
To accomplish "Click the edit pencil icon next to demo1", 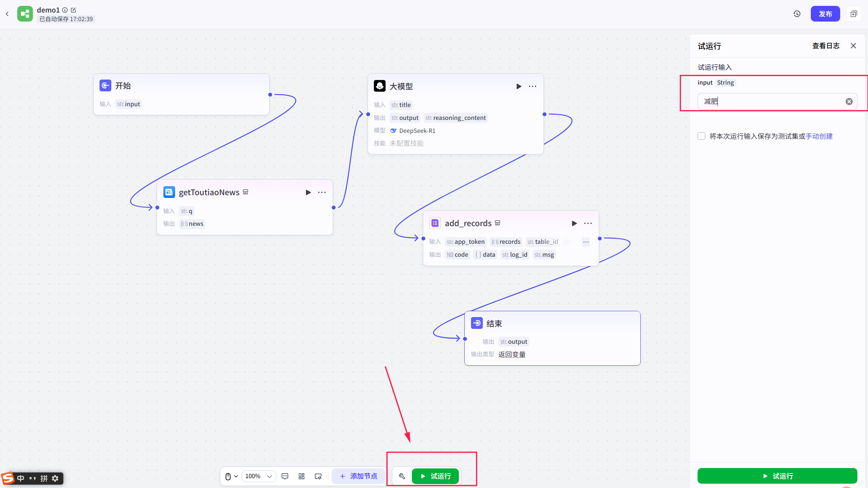I will click(73, 10).
